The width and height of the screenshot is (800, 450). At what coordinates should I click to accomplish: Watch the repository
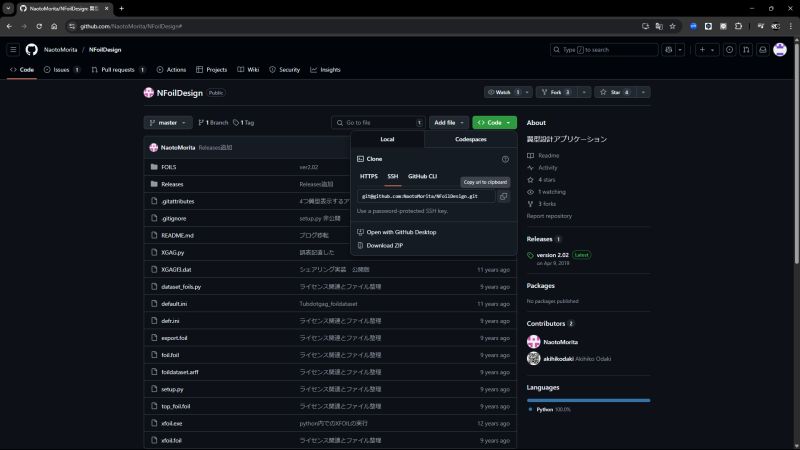[503, 92]
